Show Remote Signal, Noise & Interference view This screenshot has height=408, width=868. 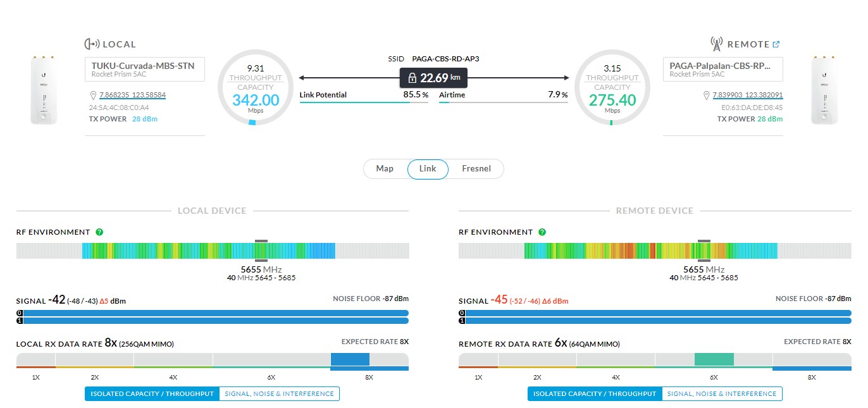coord(722,394)
